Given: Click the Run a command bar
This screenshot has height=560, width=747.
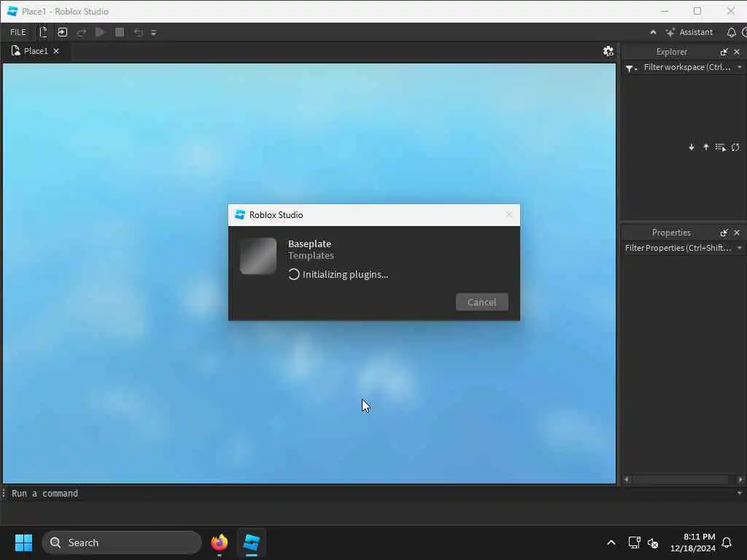Looking at the screenshot, I should [371, 494].
